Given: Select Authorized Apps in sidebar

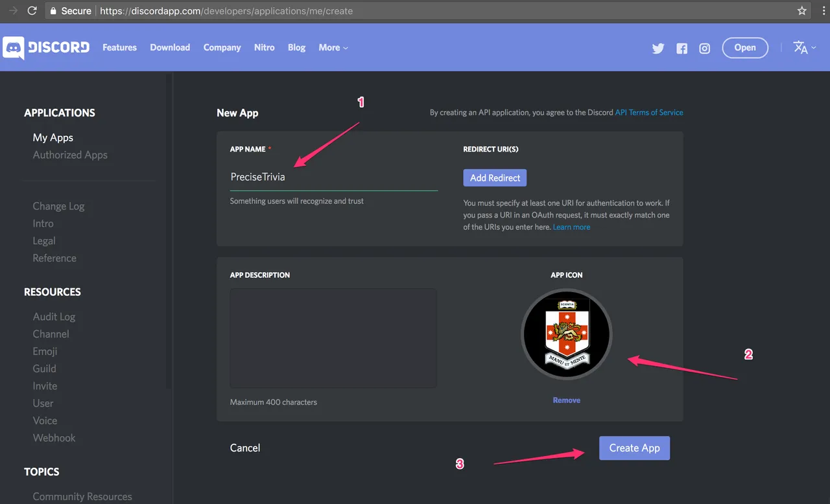Looking at the screenshot, I should [70, 155].
